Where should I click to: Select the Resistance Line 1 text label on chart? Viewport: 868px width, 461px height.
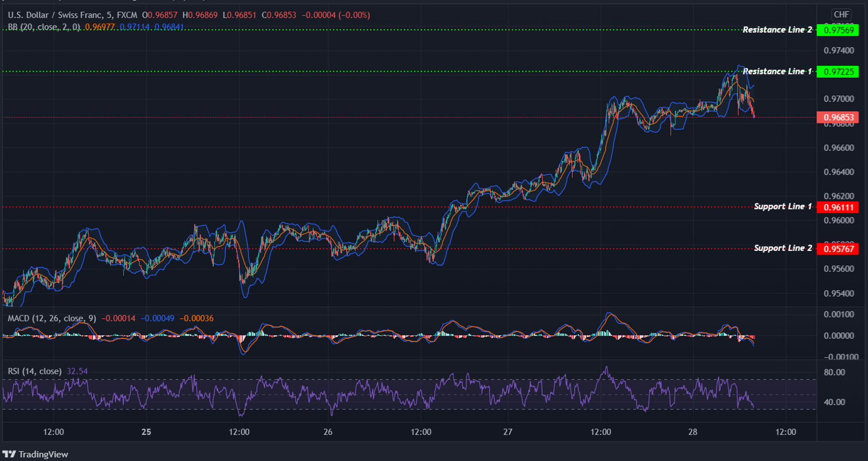[778, 71]
